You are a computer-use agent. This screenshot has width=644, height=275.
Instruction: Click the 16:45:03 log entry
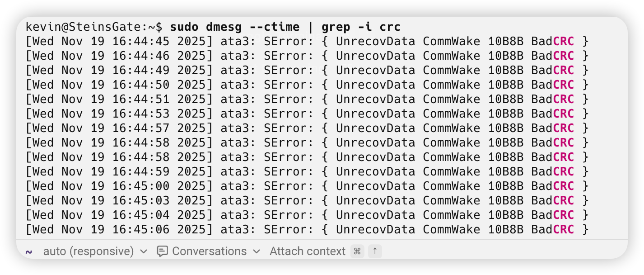pos(307,201)
